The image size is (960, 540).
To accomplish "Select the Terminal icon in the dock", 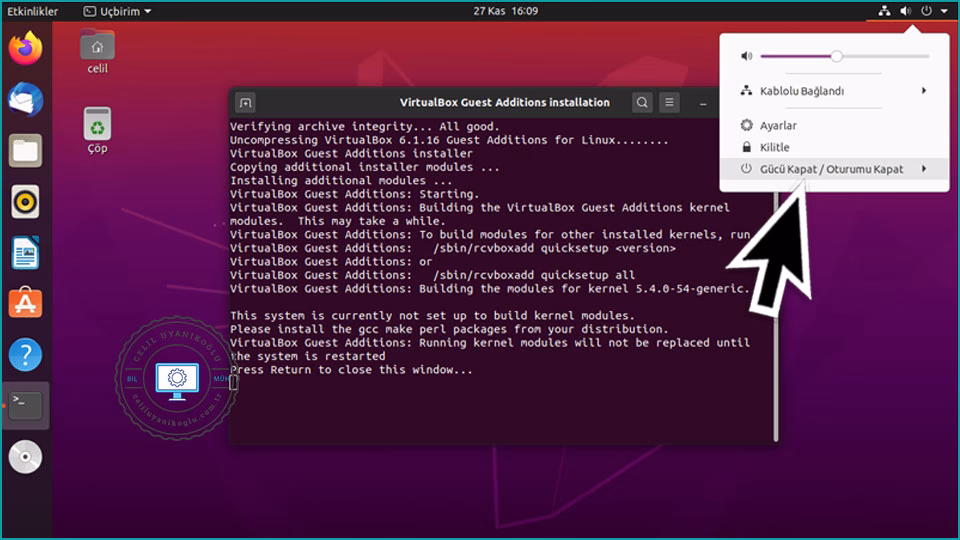I will click(x=25, y=405).
